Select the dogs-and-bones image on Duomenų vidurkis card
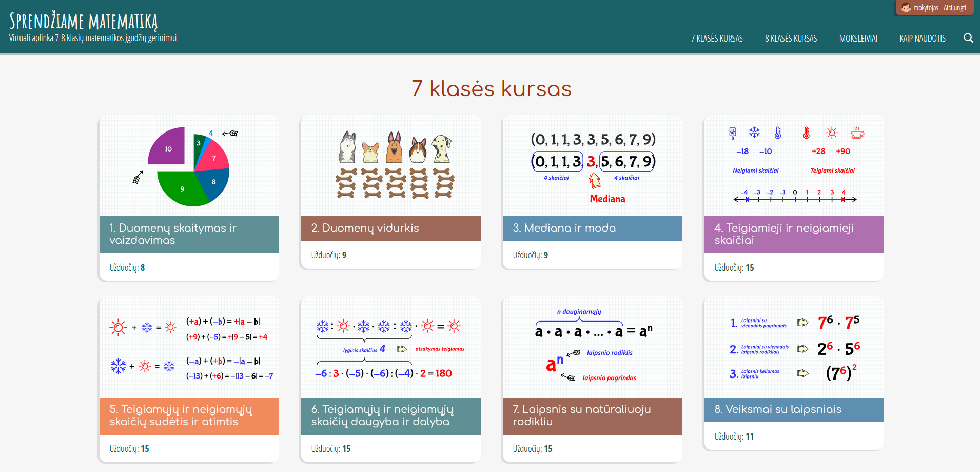This screenshot has width=980, height=472. click(x=390, y=164)
